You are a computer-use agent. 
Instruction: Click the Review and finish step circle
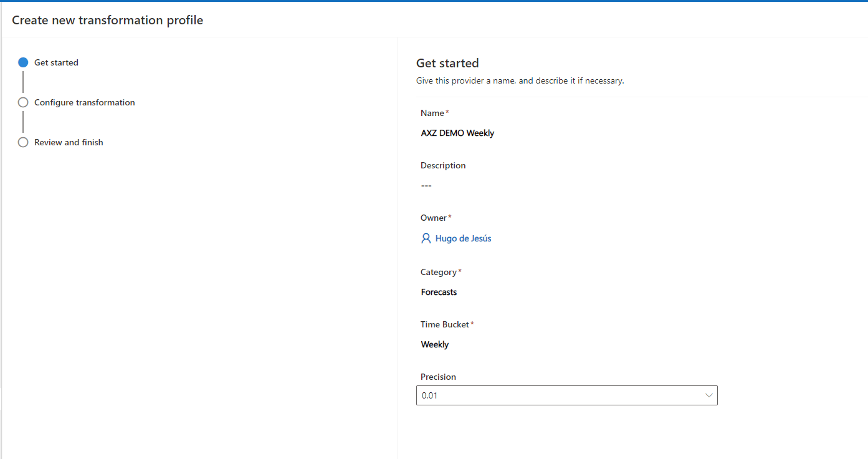tap(23, 142)
